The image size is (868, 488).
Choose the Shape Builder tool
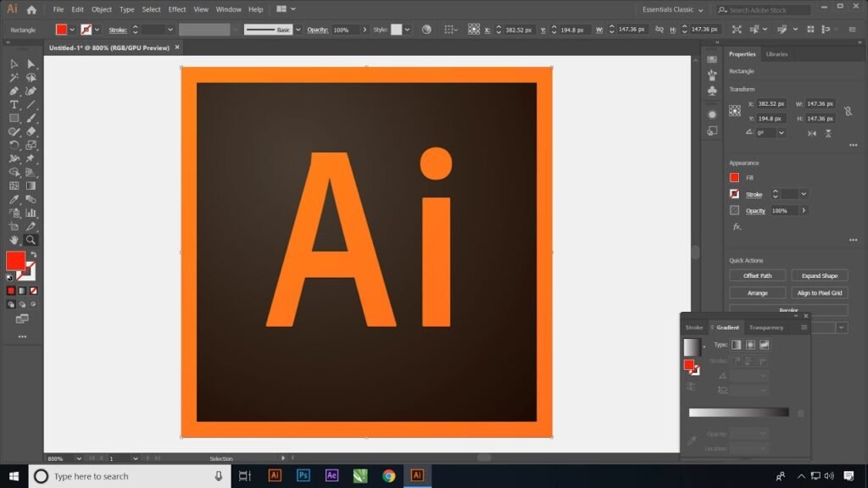pos(14,172)
